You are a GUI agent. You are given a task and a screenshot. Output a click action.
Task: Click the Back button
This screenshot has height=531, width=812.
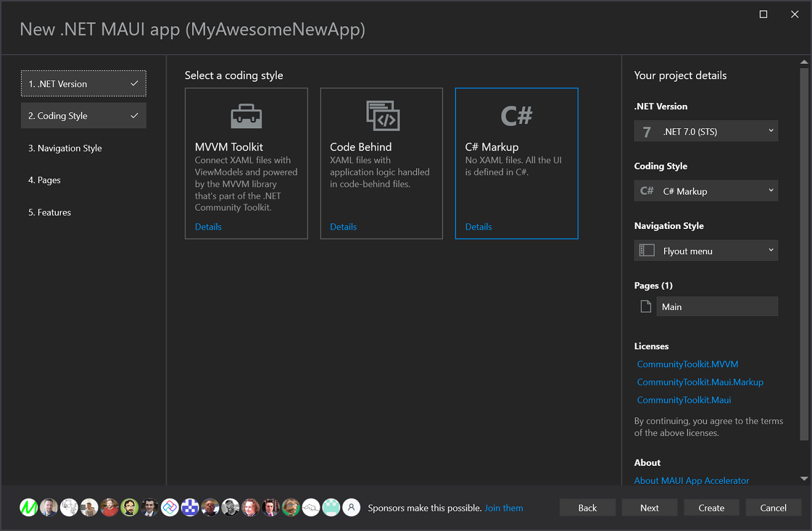pyautogui.click(x=587, y=508)
